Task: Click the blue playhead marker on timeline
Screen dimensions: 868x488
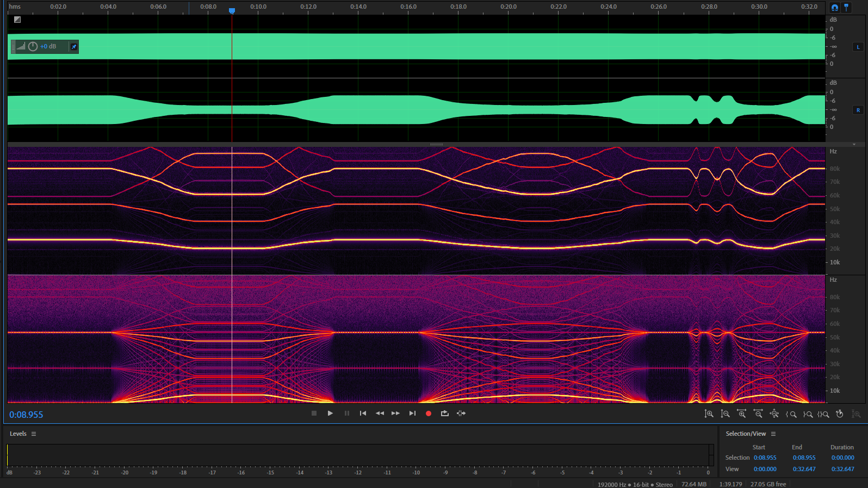Action: click(x=232, y=10)
